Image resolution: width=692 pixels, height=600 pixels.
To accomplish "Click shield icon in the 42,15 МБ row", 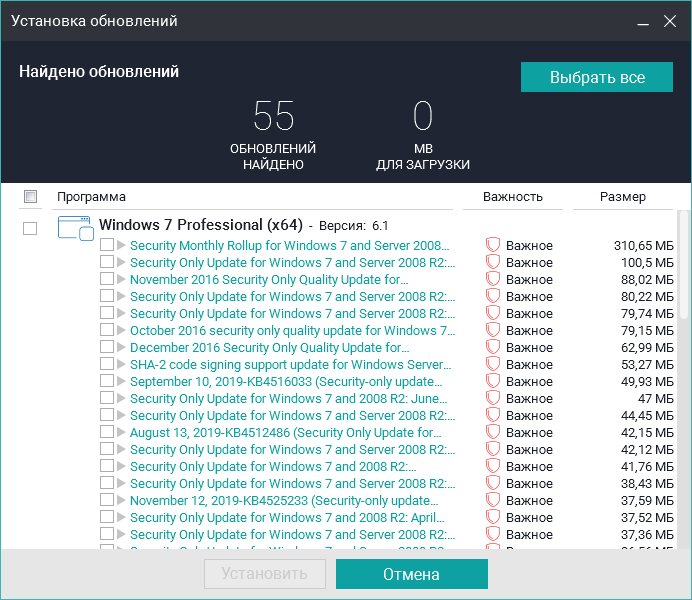I will click(x=493, y=432).
